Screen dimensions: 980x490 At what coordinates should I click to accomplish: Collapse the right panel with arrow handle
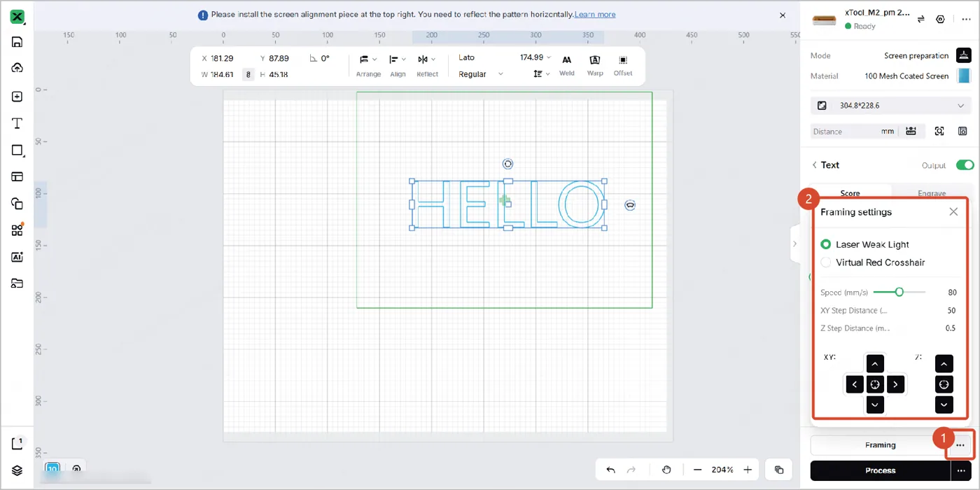(x=794, y=244)
